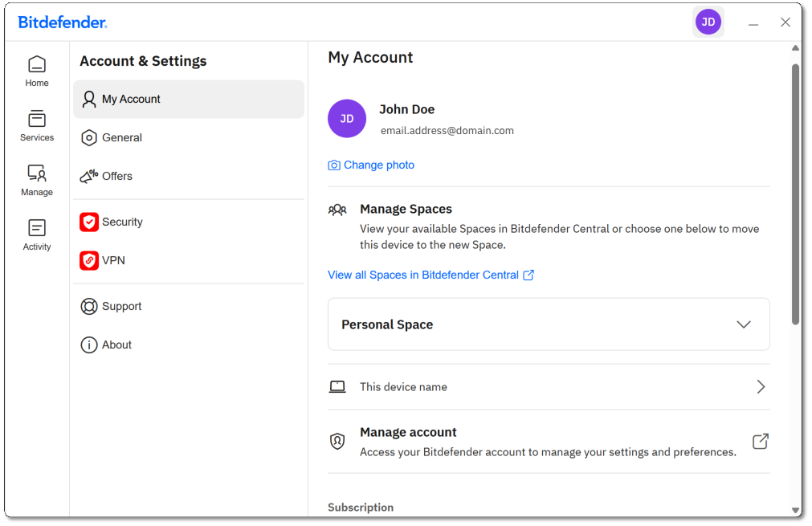This screenshot has width=812, height=526.
Task: Open the General settings menu item
Action: [x=121, y=138]
